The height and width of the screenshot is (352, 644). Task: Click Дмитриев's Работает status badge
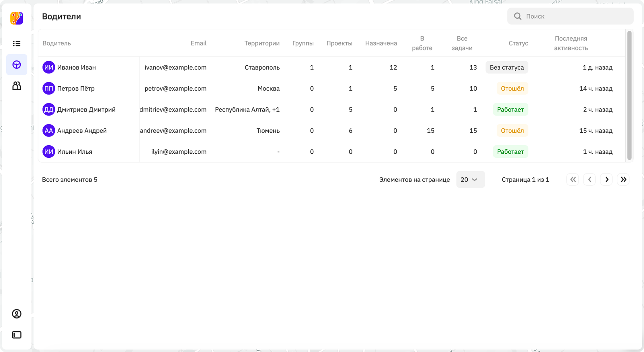tap(510, 109)
